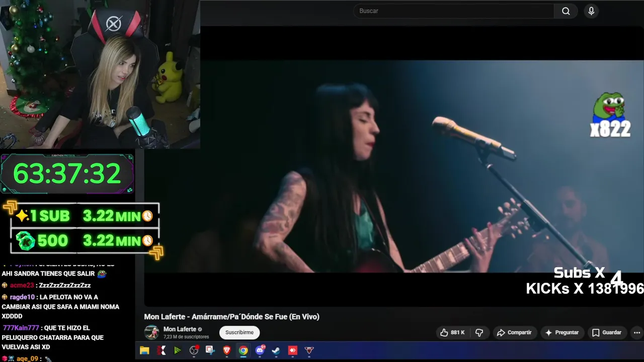Share the video via Compartir
644x362 pixels.
click(514, 332)
